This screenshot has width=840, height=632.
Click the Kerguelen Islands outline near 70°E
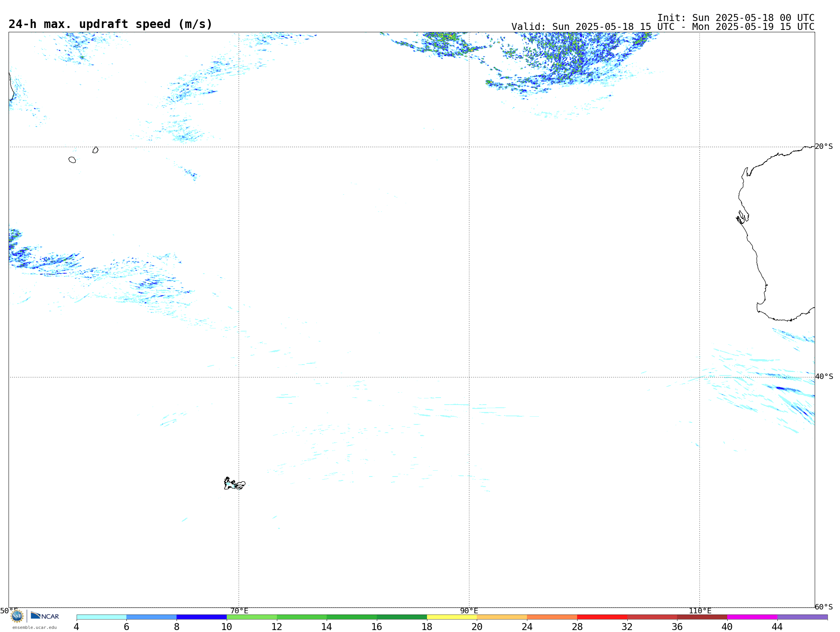pyautogui.click(x=234, y=484)
